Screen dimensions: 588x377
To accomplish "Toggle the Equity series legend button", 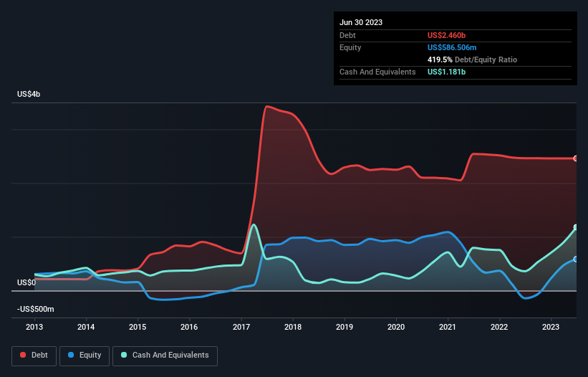I will pos(85,355).
